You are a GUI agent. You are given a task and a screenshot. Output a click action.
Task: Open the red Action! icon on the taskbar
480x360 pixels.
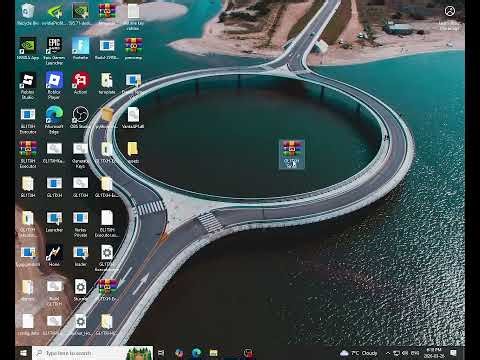pos(248,353)
